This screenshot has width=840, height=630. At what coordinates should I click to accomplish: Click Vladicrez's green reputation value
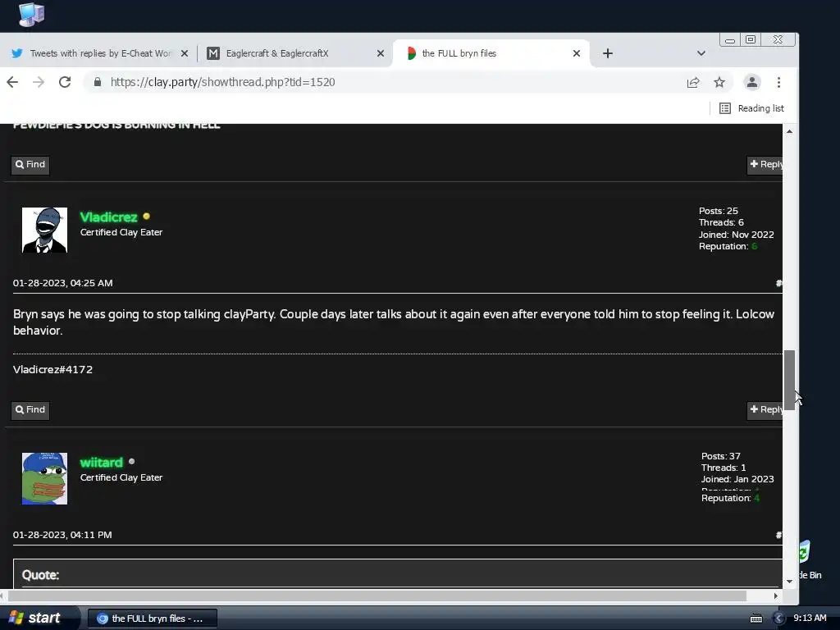pyautogui.click(x=755, y=246)
